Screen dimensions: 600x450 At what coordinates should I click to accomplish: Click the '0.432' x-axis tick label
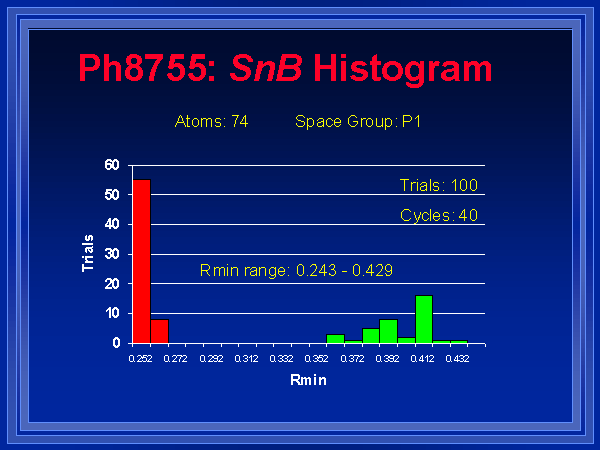pyautogui.click(x=457, y=357)
